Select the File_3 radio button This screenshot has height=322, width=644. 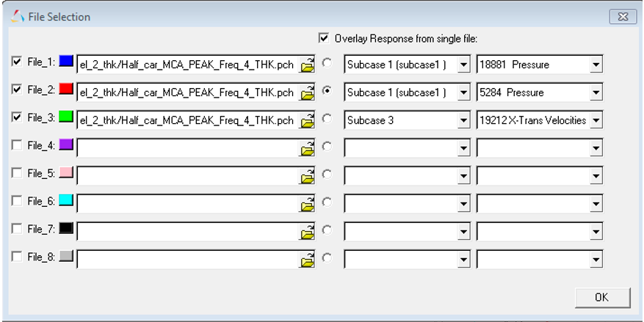[x=326, y=119]
